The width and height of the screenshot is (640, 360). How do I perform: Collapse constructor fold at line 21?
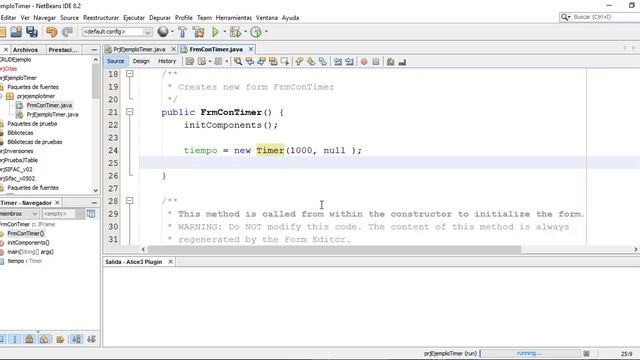point(129,112)
